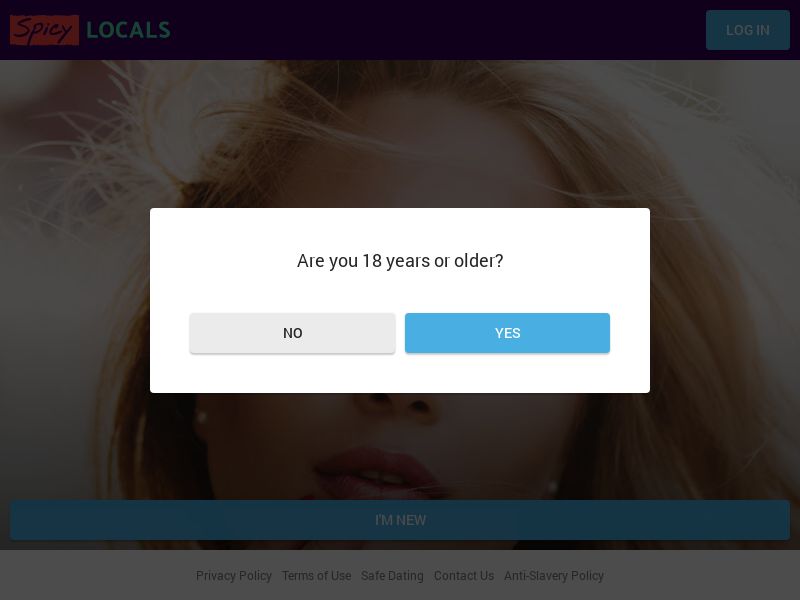Screen dimensions: 800x600
Task: Open the LOG IN button
Action: click(747, 30)
